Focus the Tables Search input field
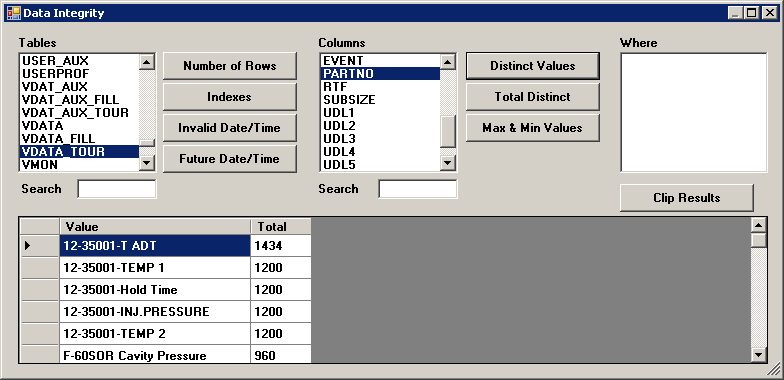Viewport: 784px width, 380px height. coord(116,189)
